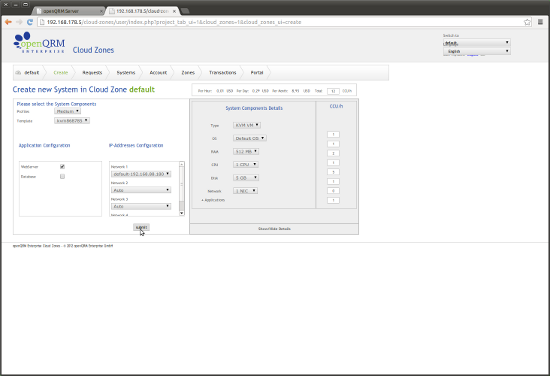Click the IP-Addresses list scrollbar down arrow
Image resolution: width=550 pixels, height=376 pixels.
[182, 213]
